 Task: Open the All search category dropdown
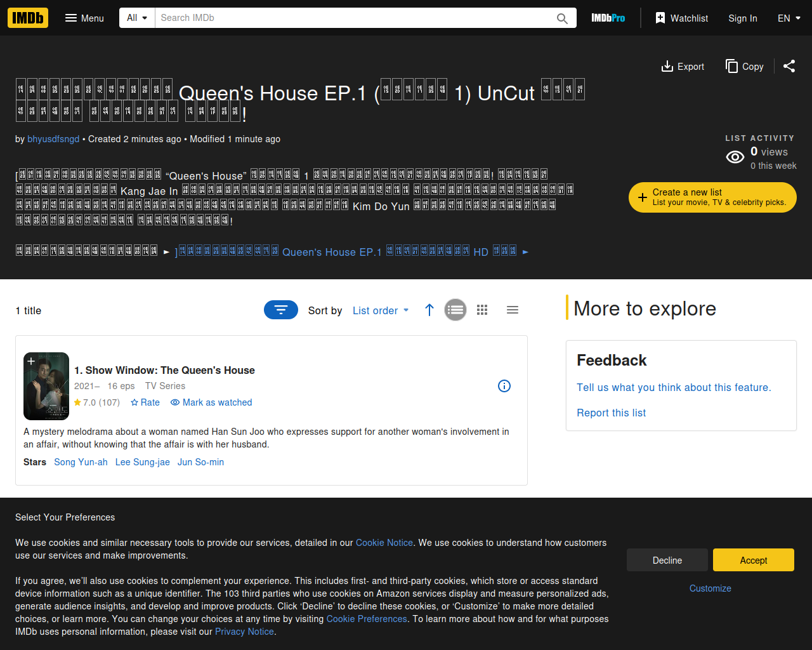[137, 18]
